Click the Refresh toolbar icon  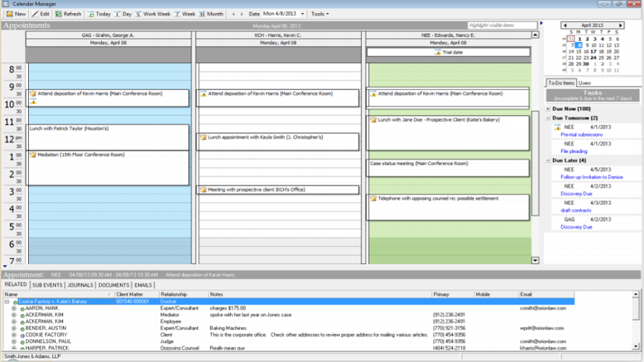[59, 14]
